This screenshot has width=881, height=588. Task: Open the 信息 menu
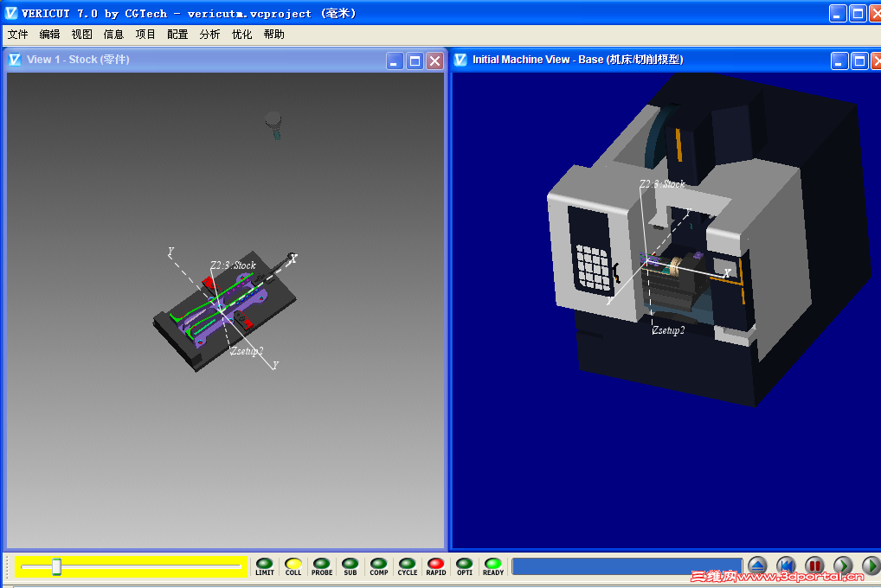click(x=113, y=35)
